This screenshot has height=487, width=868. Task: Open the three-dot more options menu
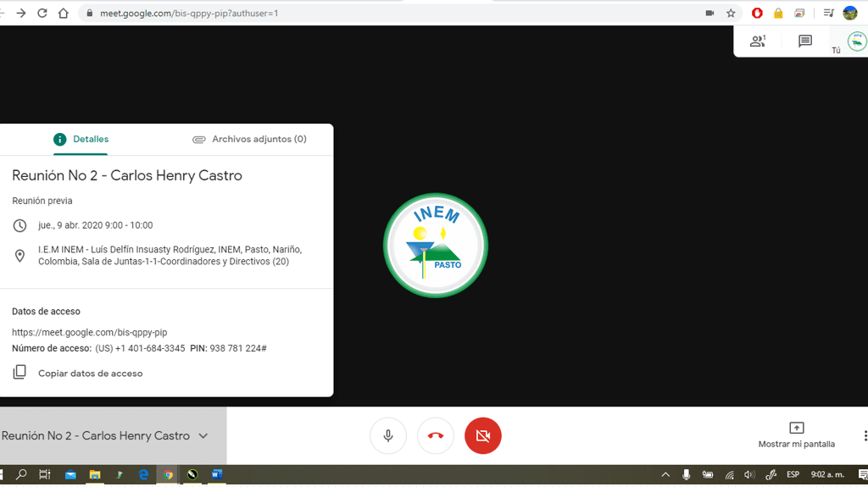tap(865, 435)
